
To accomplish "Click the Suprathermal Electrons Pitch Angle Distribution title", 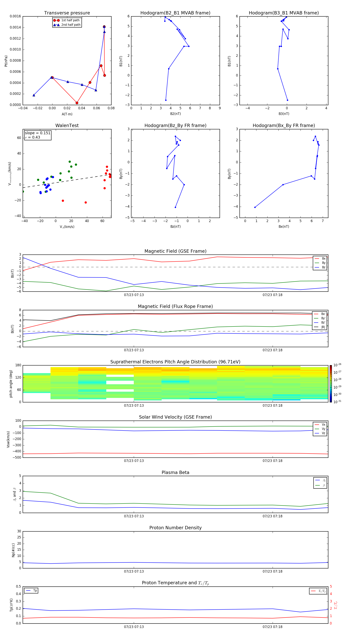I will (175, 362).
